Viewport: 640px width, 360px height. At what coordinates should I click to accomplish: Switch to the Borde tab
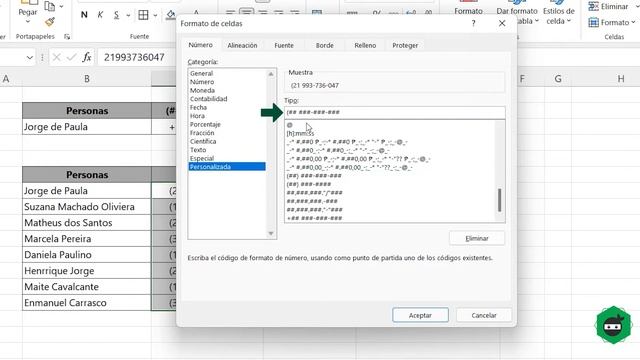coord(324,45)
